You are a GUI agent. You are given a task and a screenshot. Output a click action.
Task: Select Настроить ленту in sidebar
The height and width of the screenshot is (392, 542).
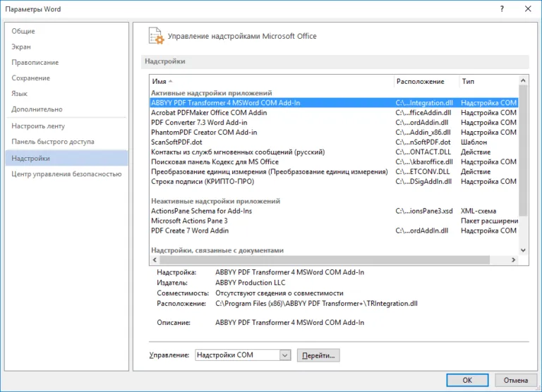(66, 126)
